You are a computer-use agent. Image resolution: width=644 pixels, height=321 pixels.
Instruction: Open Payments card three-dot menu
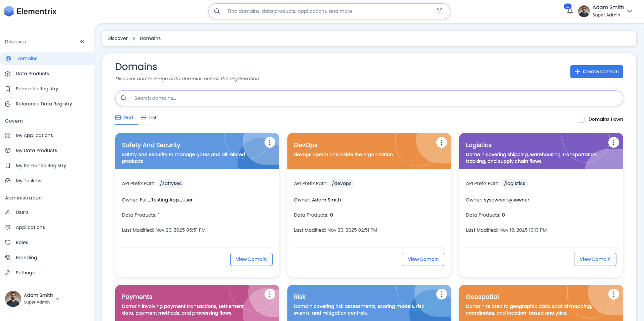pos(270,294)
